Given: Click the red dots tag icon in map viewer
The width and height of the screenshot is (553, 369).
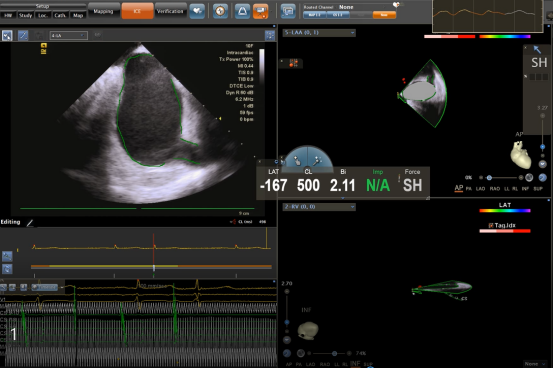Looking at the screenshot, I should (293, 63).
